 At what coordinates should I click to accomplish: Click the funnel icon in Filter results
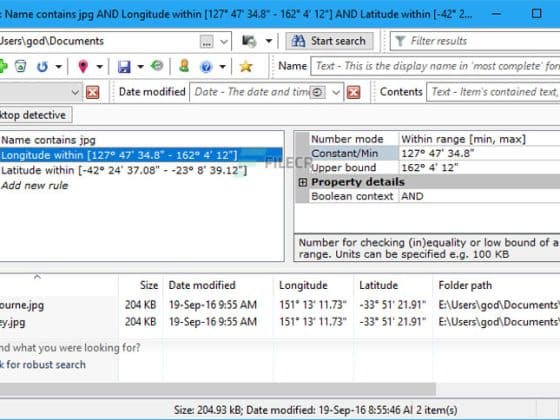[x=400, y=41]
